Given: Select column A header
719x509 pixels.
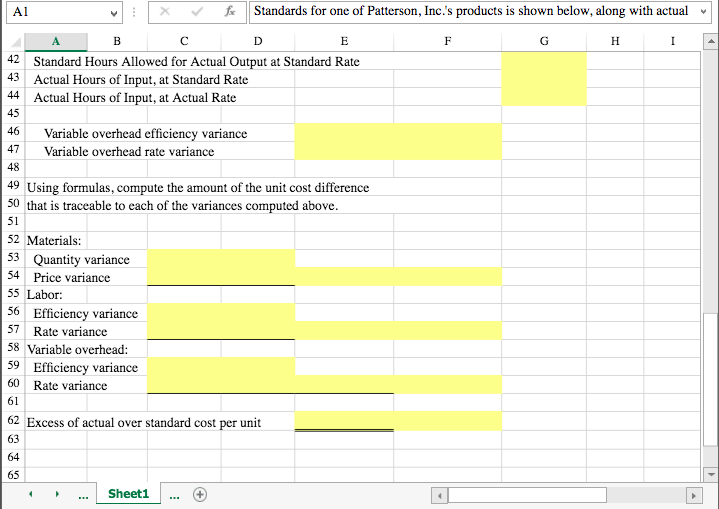Looking at the screenshot, I should pos(56,42).
